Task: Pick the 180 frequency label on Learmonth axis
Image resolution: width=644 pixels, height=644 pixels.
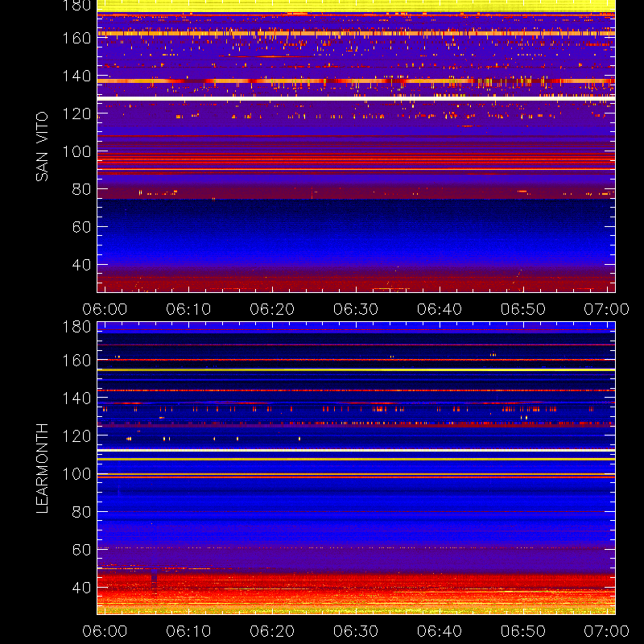Action: point(76,327)
